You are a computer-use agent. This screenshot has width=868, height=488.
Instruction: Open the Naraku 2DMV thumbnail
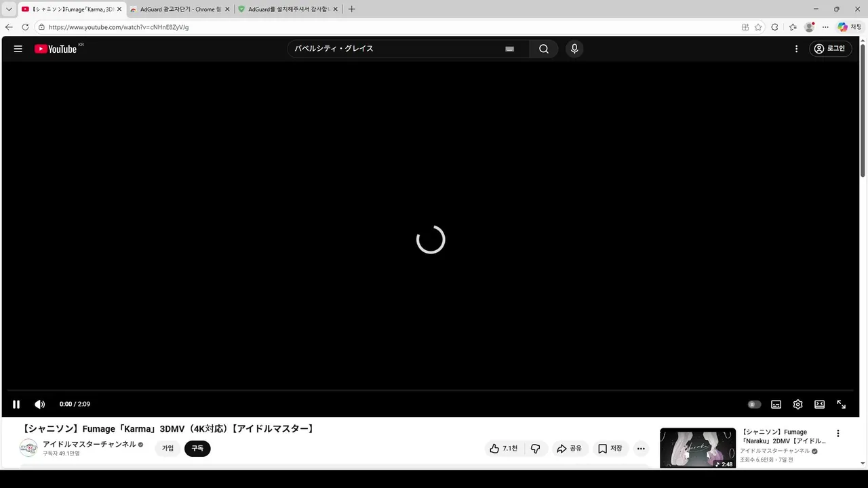698,448
